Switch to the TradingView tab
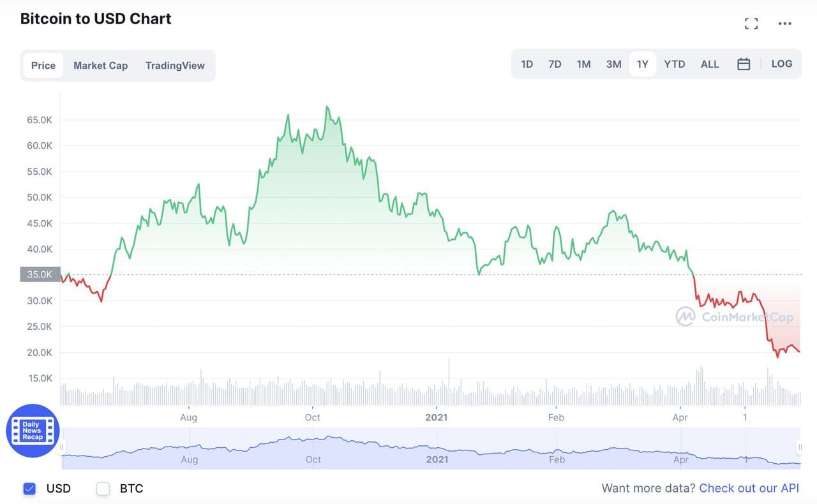 175,65
